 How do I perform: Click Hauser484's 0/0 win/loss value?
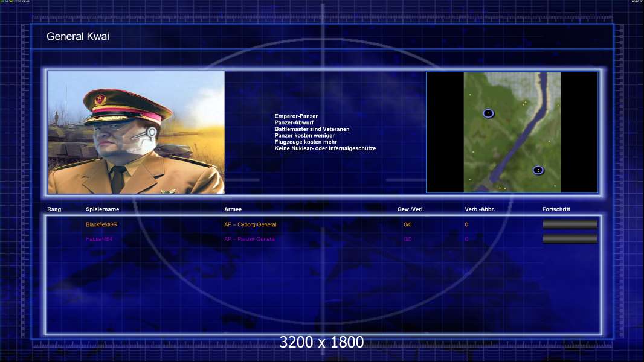407,239
